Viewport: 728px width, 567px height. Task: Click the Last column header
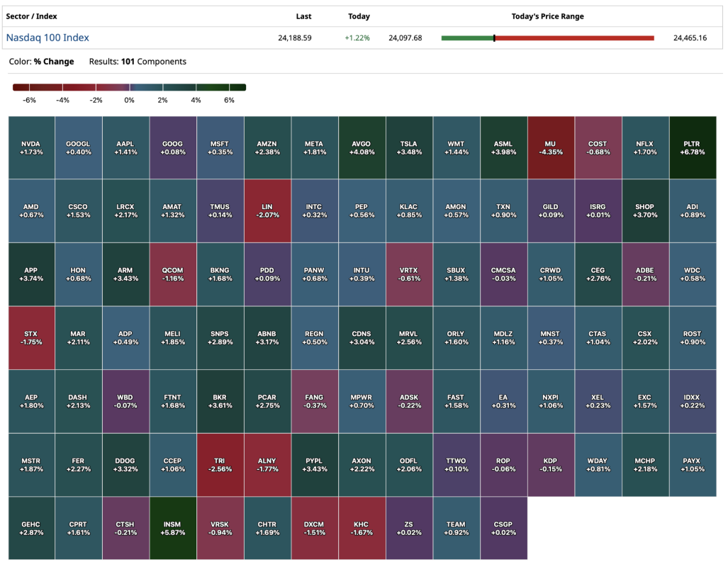pos(303,16)
